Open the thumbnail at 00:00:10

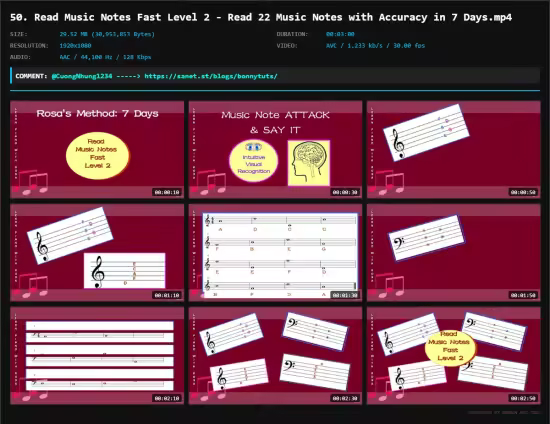coord(97,150)
